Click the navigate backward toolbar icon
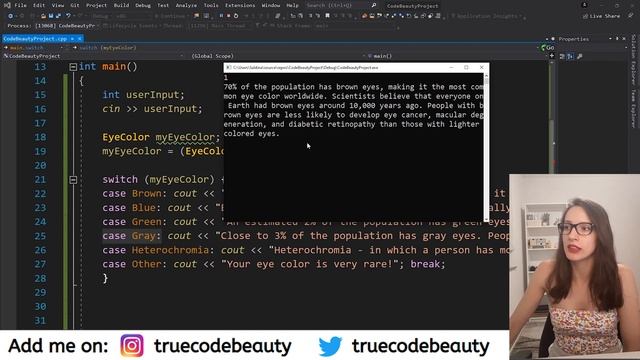Viewport: 640px width, 360px height. click(11, 16)
